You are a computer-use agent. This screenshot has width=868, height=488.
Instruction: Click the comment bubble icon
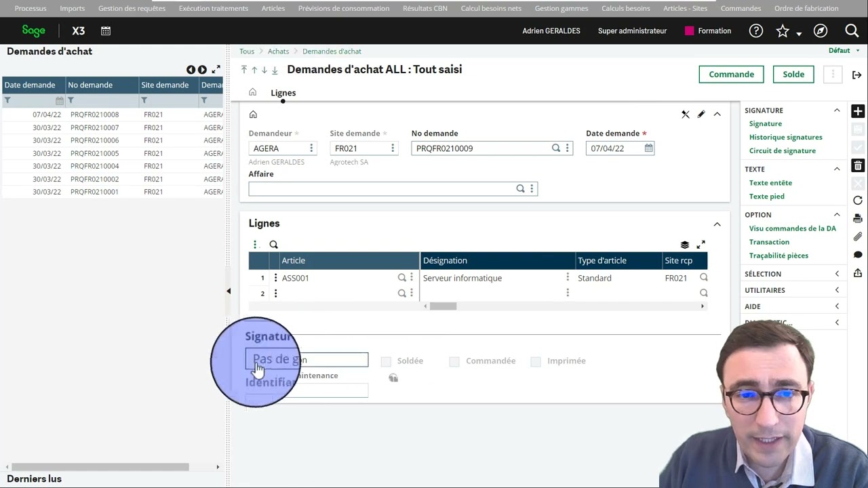pos(858,255)
